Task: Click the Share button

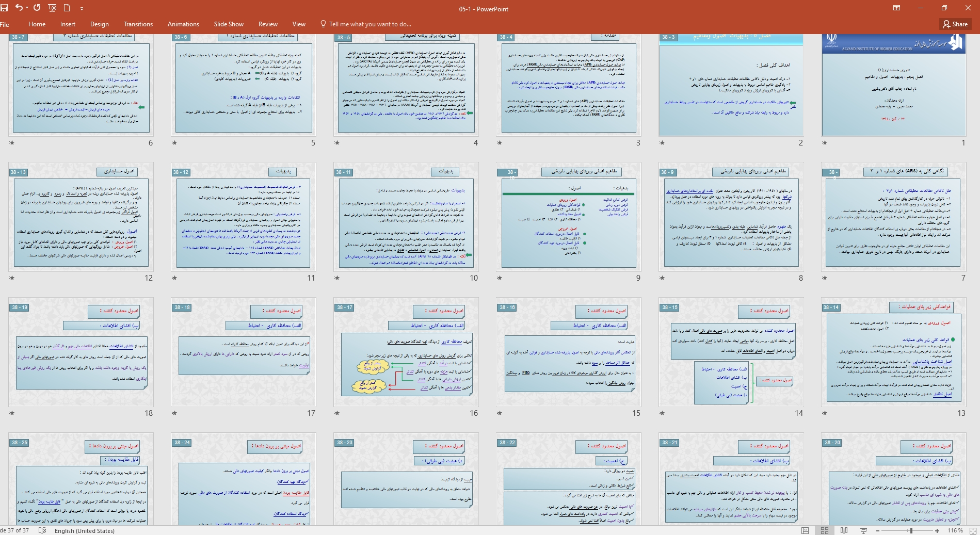Action: (955, 24)
